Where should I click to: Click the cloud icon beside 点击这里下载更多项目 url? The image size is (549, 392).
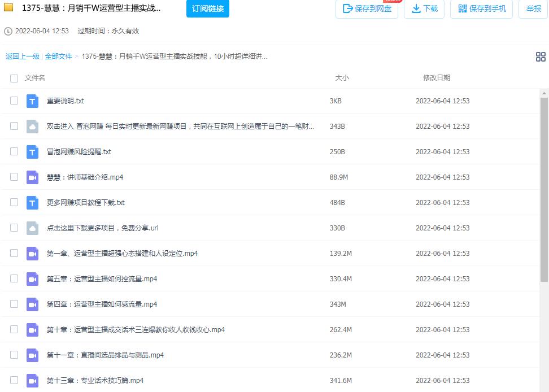point(32,228)
